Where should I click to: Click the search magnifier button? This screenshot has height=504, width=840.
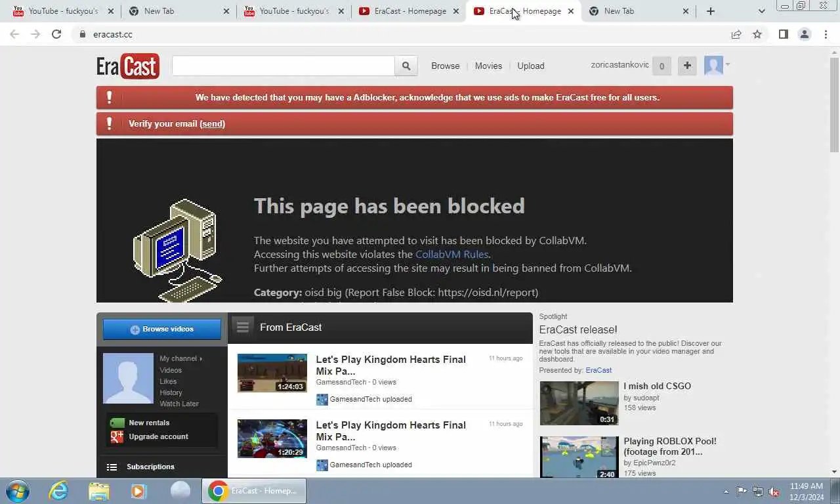[x=406, y=66]
